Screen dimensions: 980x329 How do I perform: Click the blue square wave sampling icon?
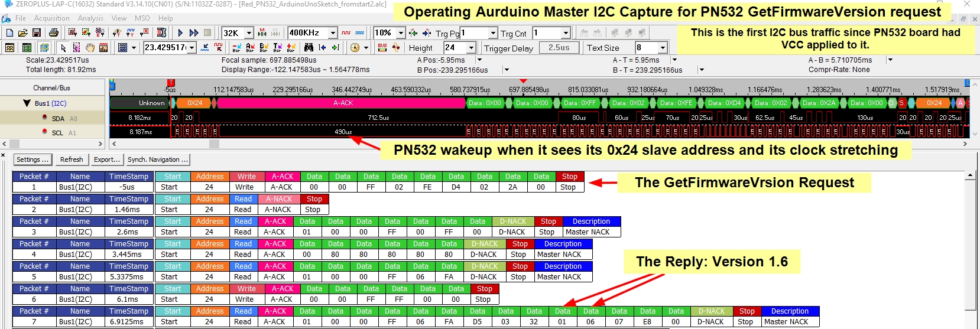click(360, 32)
